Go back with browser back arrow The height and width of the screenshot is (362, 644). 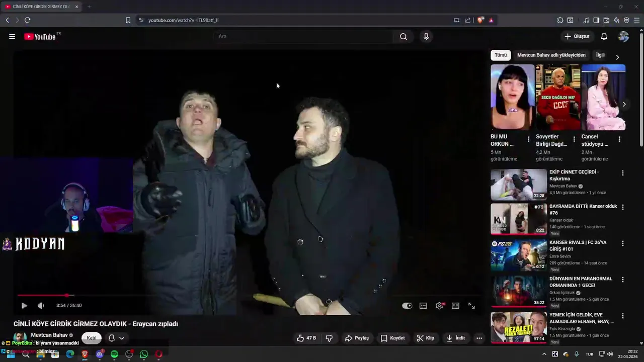(8, 20)
